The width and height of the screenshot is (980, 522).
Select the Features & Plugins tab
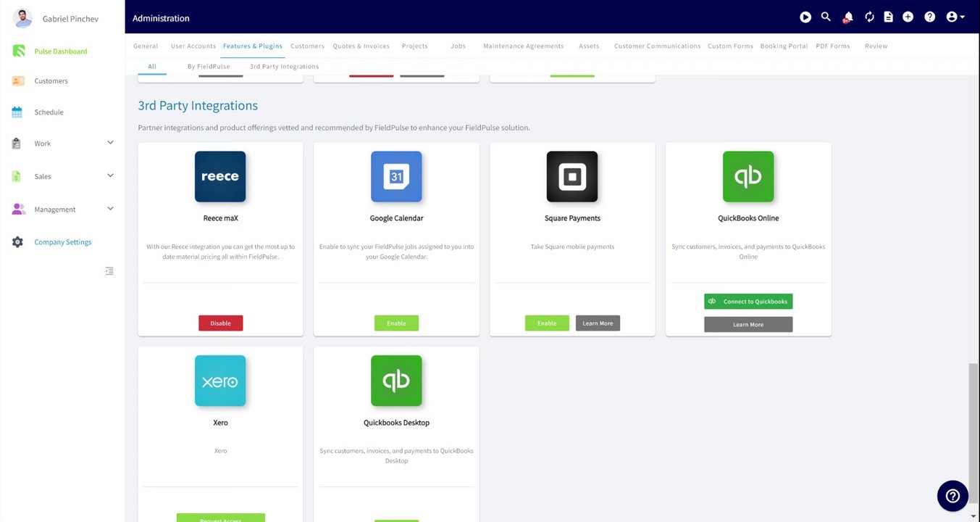[253, 46]
